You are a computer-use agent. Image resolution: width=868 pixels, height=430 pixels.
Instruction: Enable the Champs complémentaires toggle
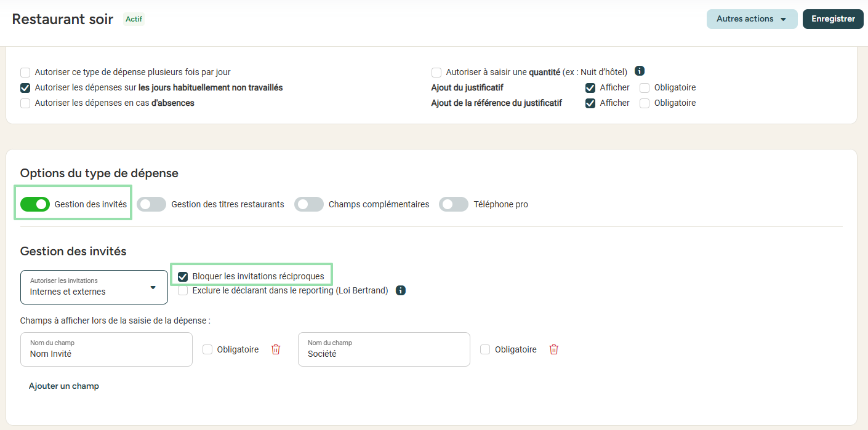coord(309,204)
